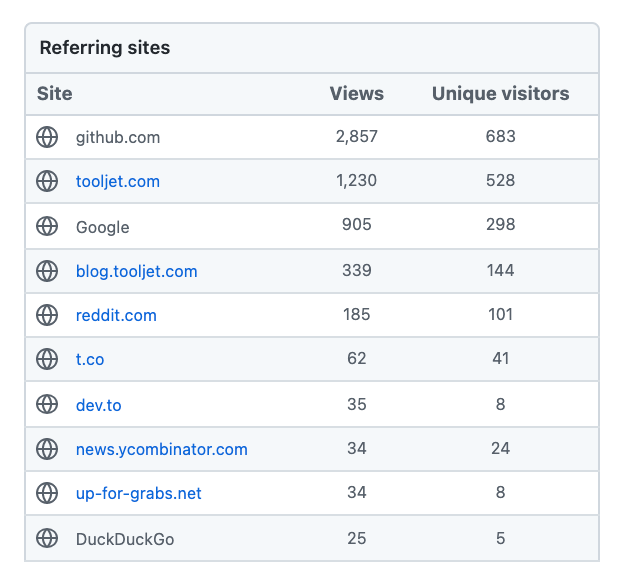Viewport: 622px width, 586px height.
Task: Visit the dev.to link
Action: pos(98,405)
